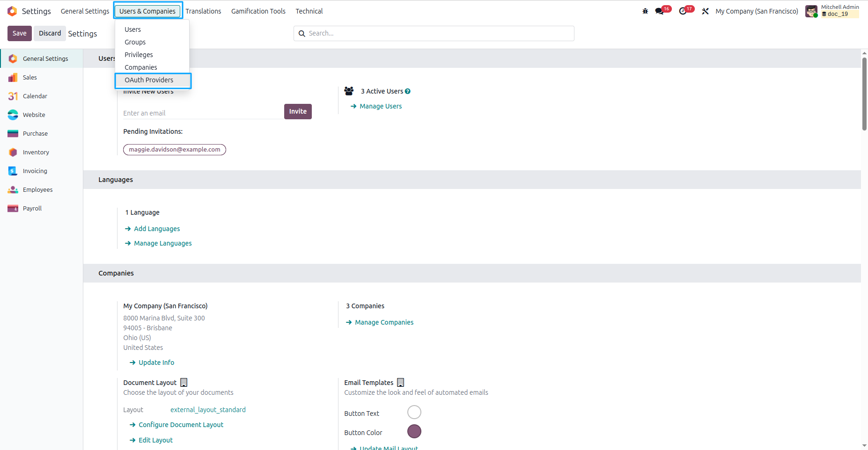Image resolution: width=868 pixels, height=450 pixels.
Task: Click the wrench tools icon
Action: pyautogui.click(x=705, y=11)
